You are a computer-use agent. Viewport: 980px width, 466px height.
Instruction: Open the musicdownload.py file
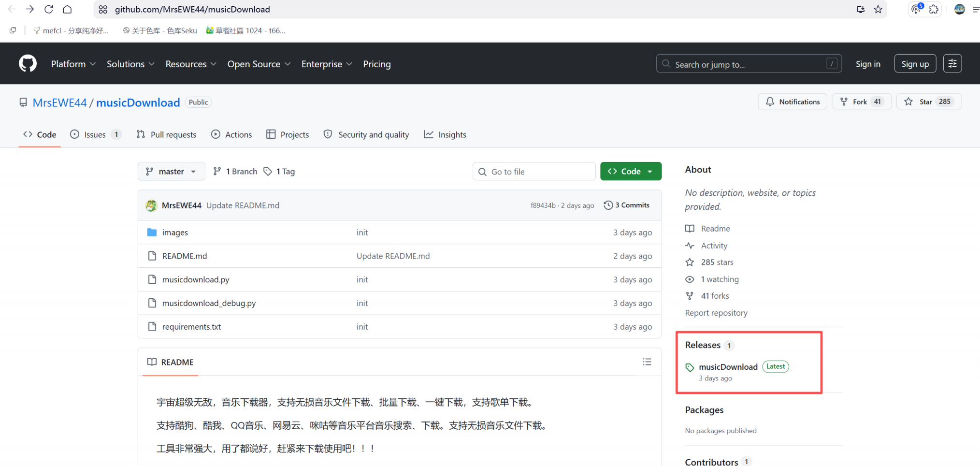pos(196,280)
